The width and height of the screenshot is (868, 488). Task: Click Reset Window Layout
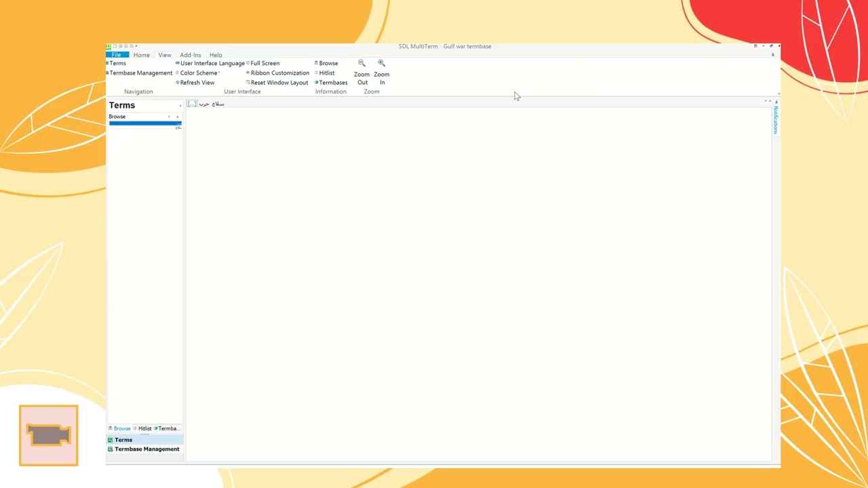click(x=277, y=83)
